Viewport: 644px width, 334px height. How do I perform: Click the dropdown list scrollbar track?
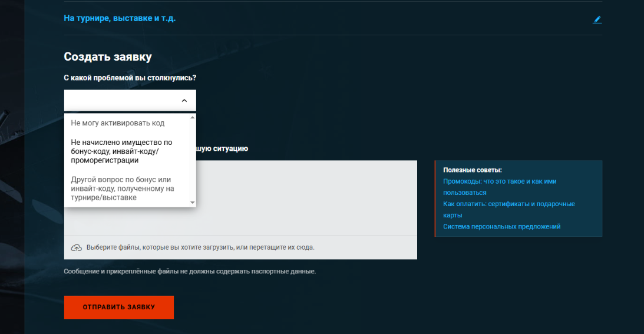(x=192, y=159)
